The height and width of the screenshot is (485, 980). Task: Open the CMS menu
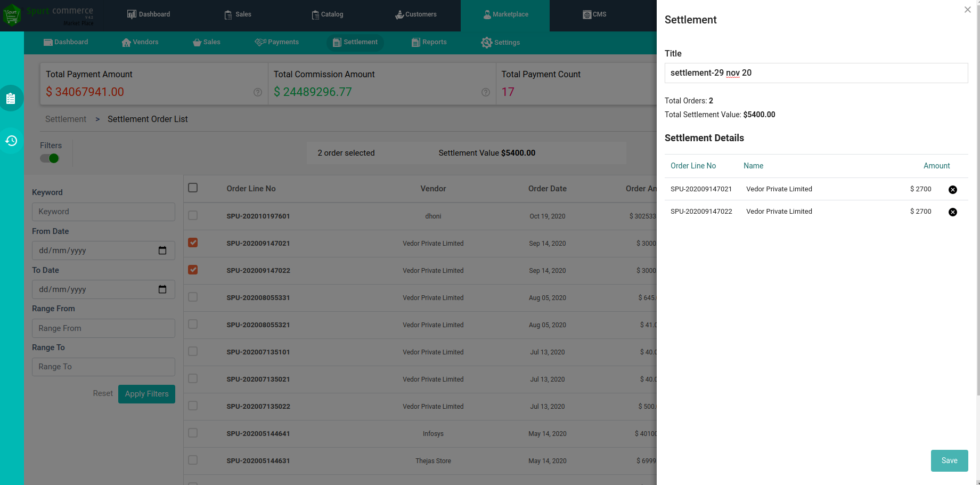[x=594, y=14]
